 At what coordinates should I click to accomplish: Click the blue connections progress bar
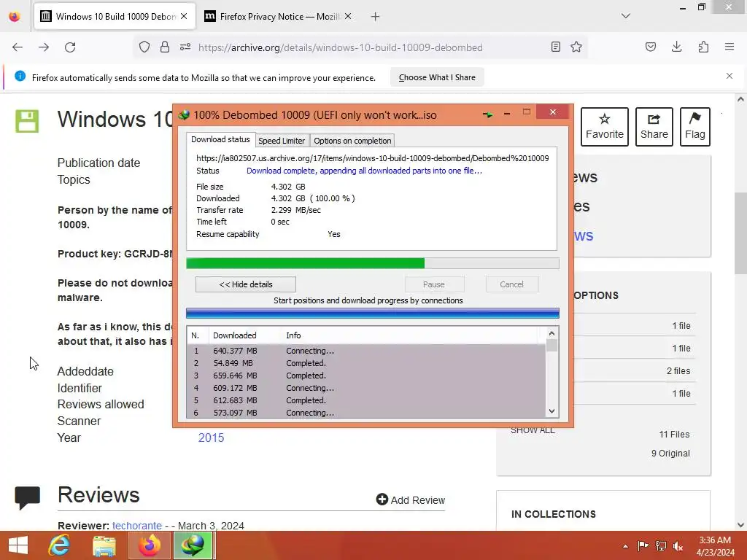click(373, 313)
